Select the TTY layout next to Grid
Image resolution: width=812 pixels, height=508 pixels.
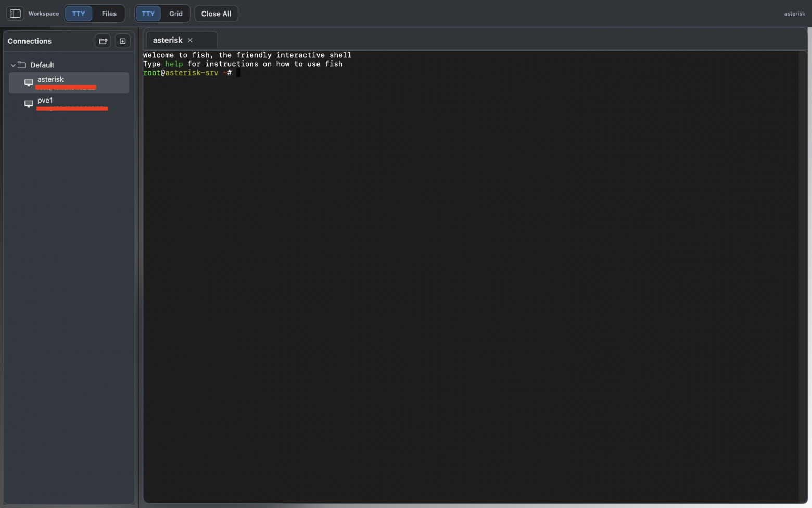point(148,14)
